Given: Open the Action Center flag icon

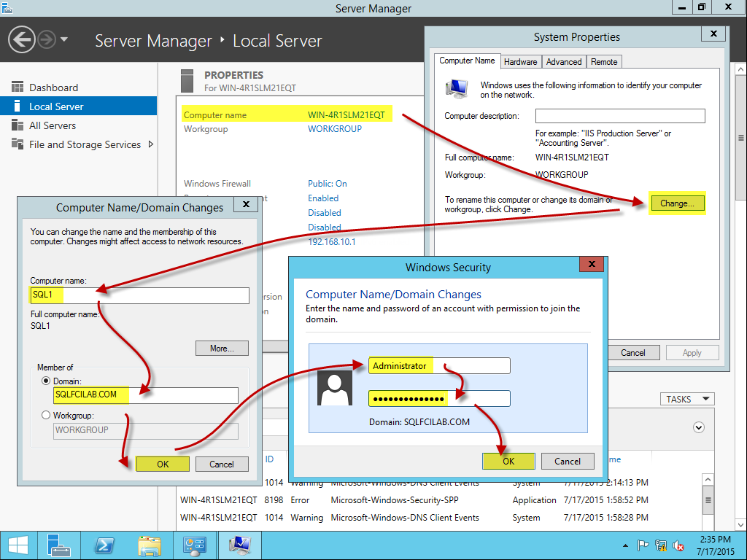Looking at the screenshot, I should 643,545.
